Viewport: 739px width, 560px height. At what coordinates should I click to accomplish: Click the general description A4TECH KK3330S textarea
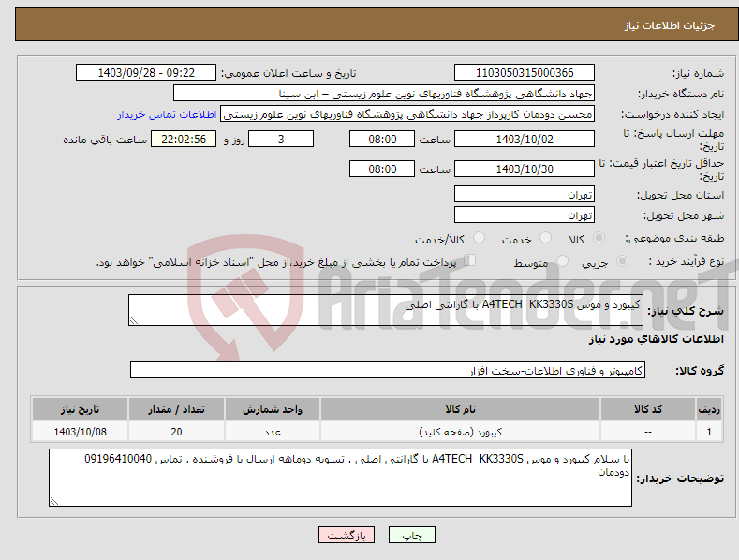[386, 310]
